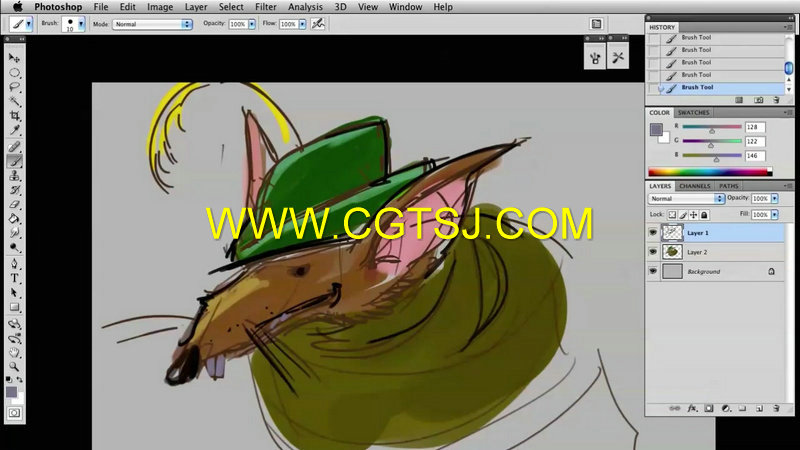Hide Layer 2 with its eye icon

point(653,252)
